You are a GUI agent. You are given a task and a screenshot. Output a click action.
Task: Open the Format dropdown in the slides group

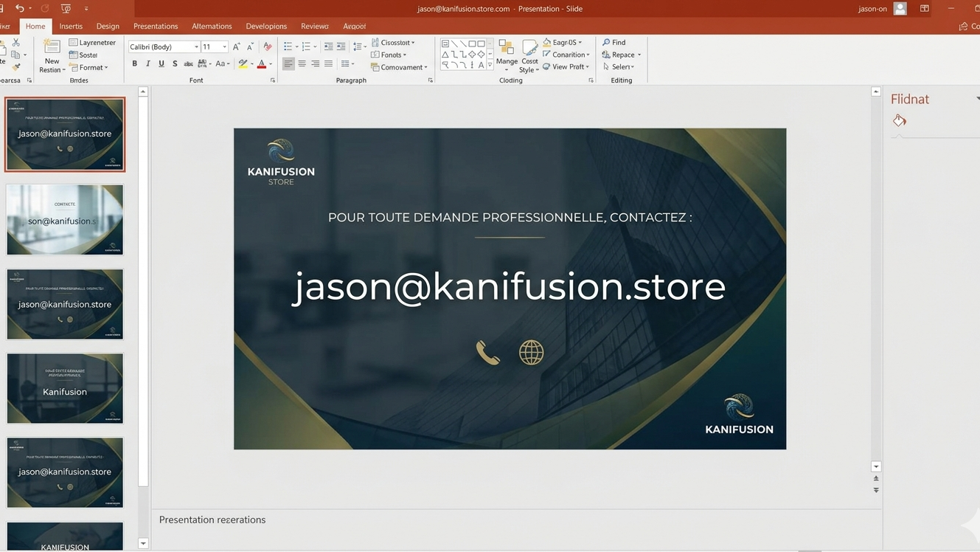pyautogui.click(x=88, y=68)
